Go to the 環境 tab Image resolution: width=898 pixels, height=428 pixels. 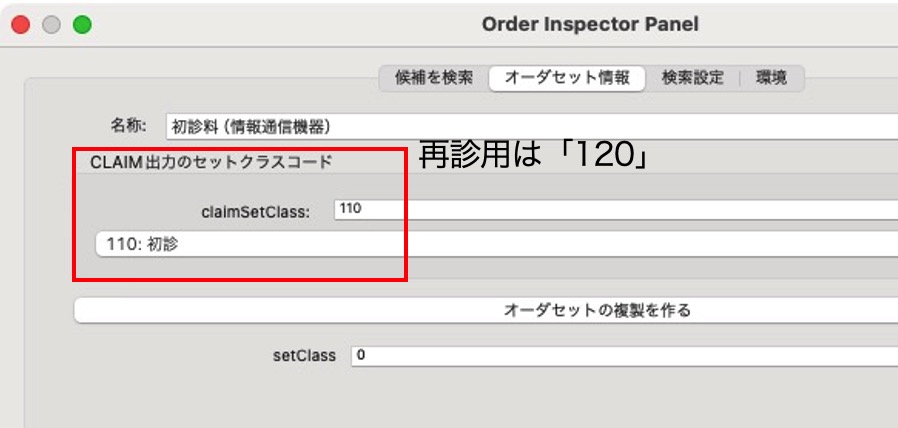pos(771,78)
